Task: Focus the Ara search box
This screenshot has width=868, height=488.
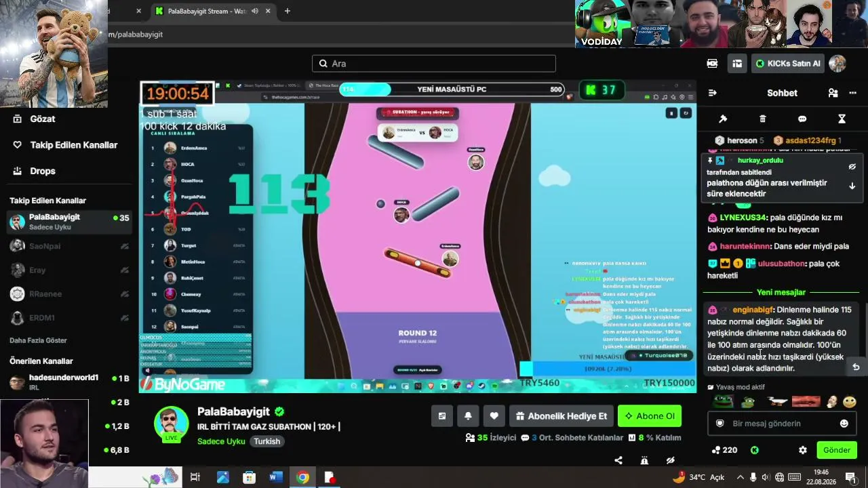Action: click(434, 64)
